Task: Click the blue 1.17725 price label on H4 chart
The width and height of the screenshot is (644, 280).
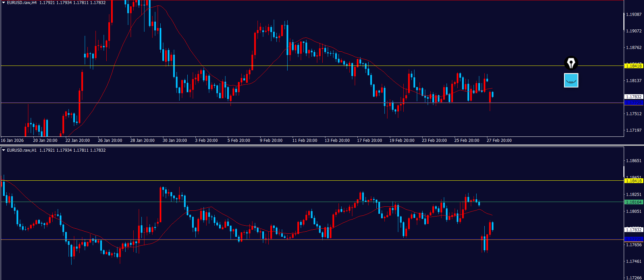Action: 634,103
